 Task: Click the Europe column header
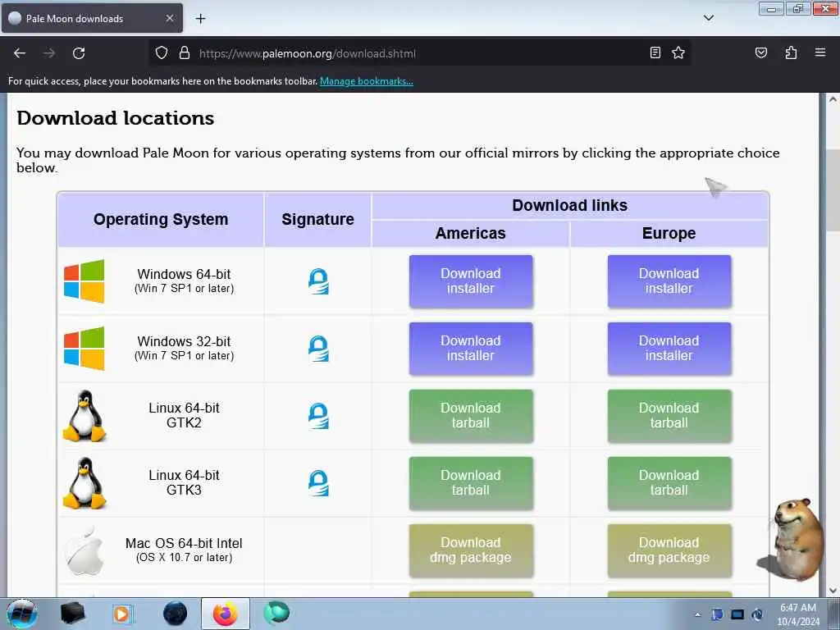coord(669,234)
